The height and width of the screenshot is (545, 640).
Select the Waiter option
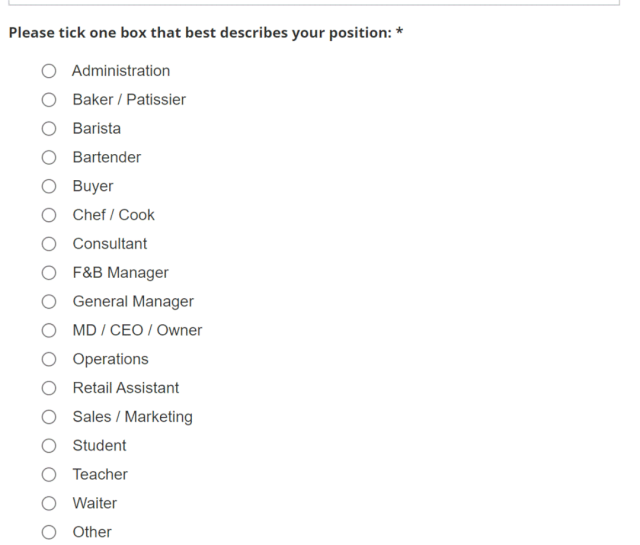coord(49,503)
